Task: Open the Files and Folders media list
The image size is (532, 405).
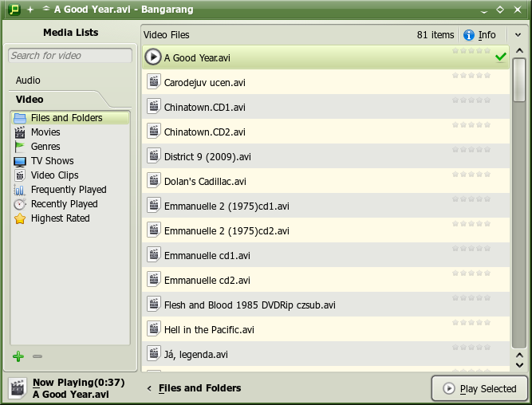Action: point(70,118)
